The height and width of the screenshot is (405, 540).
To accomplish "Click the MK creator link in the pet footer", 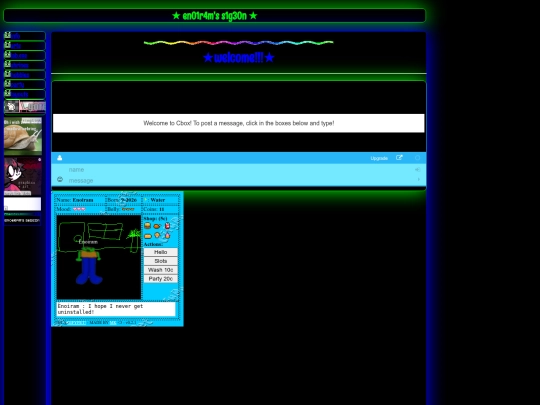I will [x=113, y=323].
